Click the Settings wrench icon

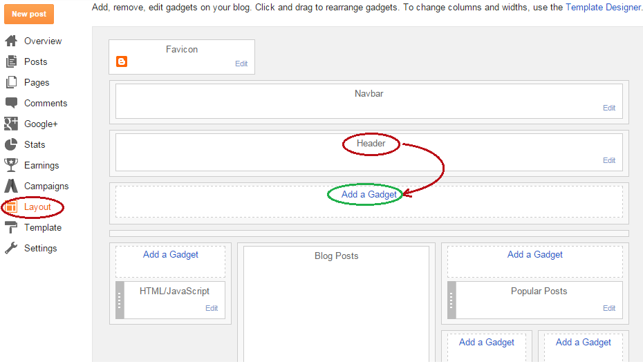11,248
